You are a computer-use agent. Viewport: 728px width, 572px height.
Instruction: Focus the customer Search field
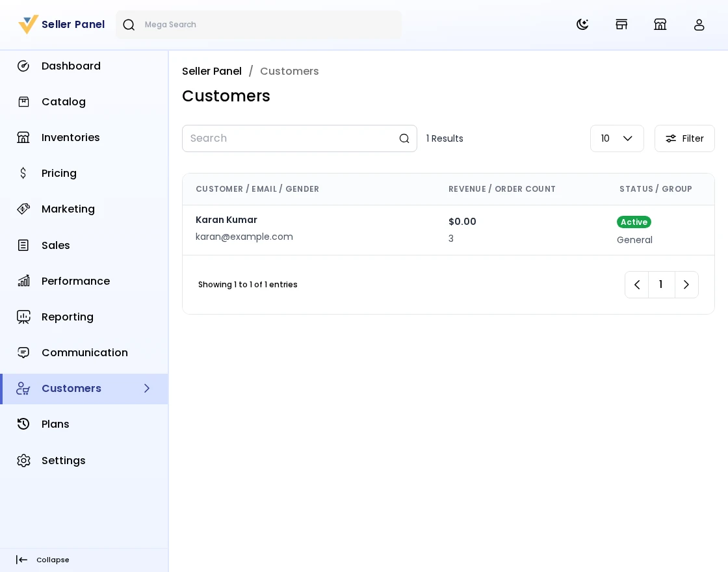pyautogui.click(x=300, y=138)
